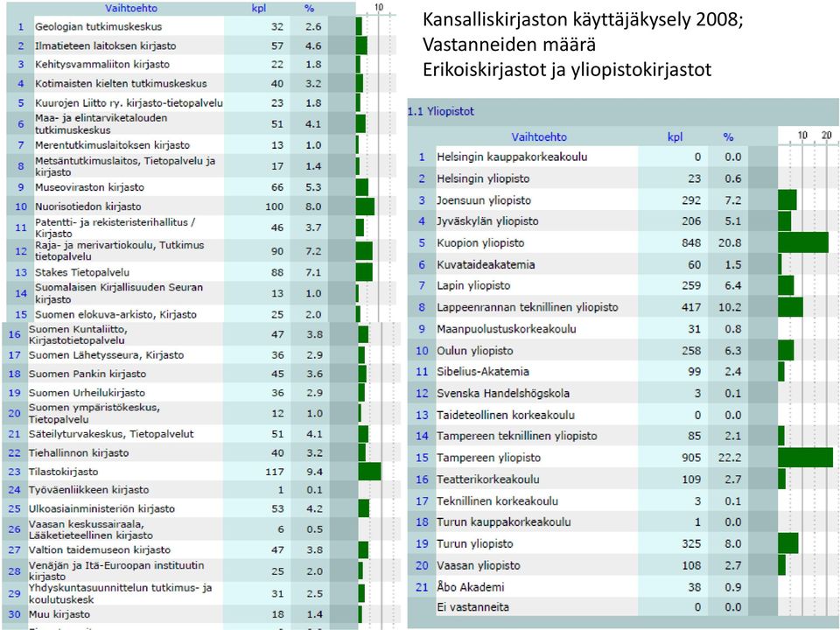Viewport: 840px width, 630px height.
Task: Select 'Ulkoasiainministeriön kirjasto' row
Action: (201, 508)
